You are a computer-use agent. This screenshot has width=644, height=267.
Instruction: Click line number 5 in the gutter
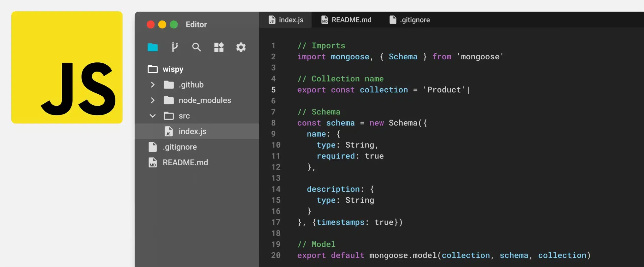pyautogui.click(x=273, y=90)
